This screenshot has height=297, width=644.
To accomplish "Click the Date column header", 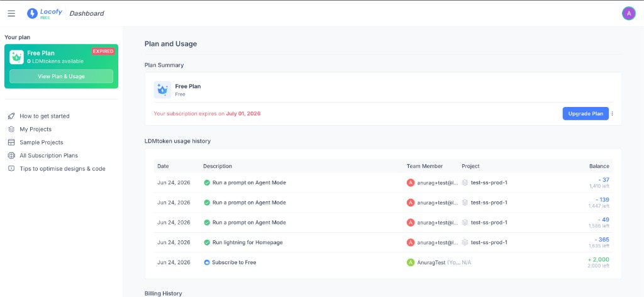I will pos(163,166).
